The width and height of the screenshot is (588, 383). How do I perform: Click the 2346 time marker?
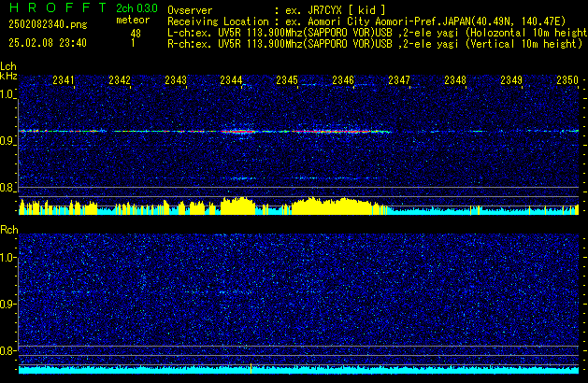point(343,80)
